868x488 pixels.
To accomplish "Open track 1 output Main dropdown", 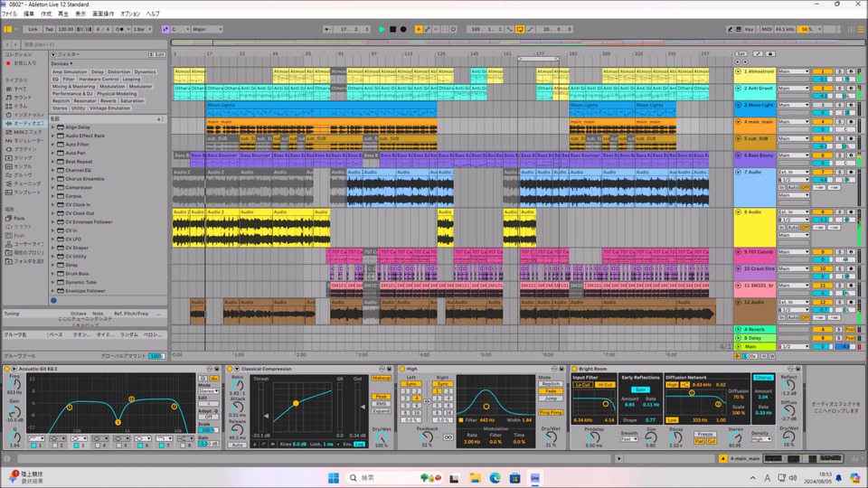I will point(793,71).
